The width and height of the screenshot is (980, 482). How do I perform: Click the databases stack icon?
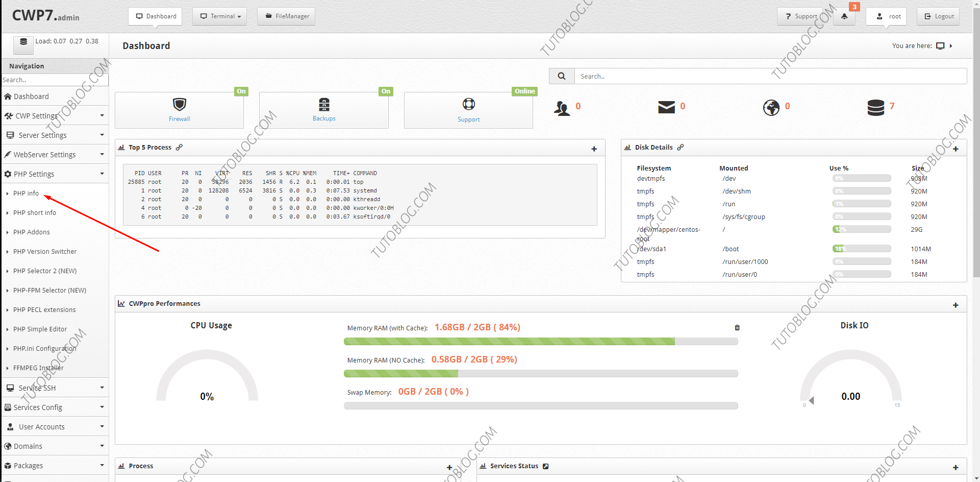876,108
